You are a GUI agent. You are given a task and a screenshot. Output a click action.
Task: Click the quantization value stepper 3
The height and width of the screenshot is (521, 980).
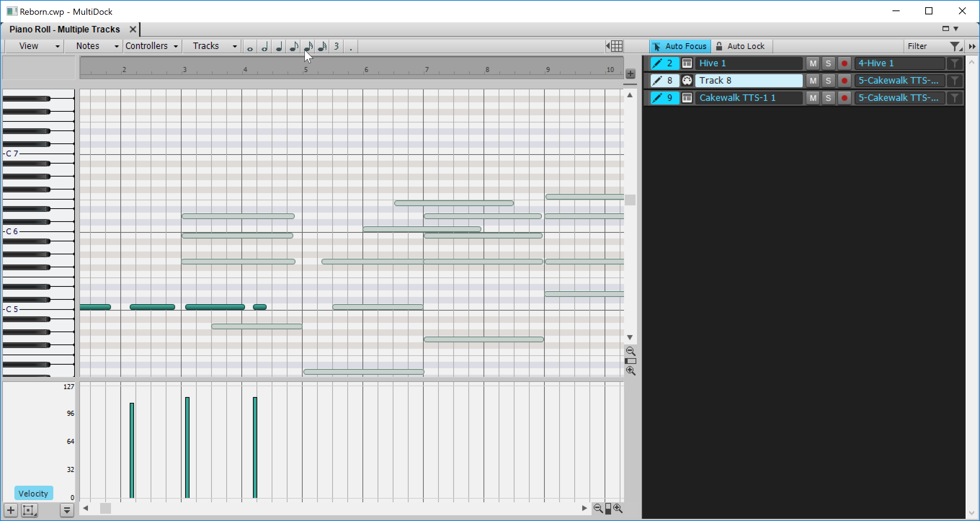coord(337,46)
